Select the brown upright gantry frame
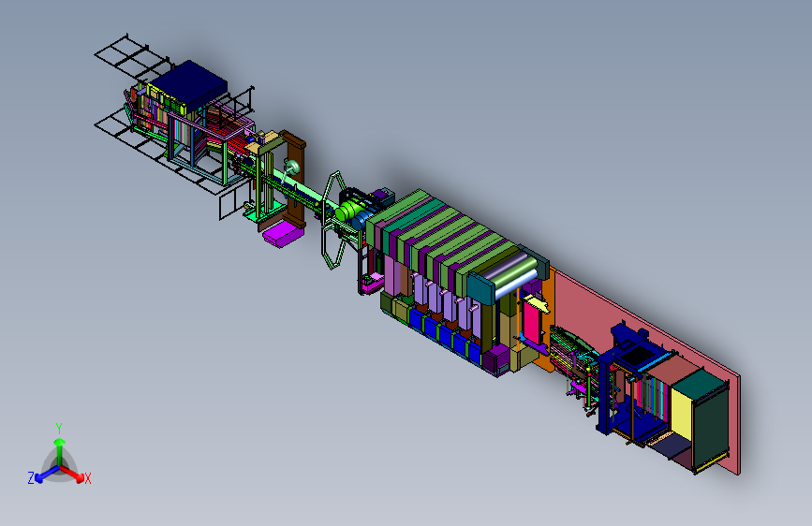Viewport: 812px width, 526px height. tap(295, 180)
